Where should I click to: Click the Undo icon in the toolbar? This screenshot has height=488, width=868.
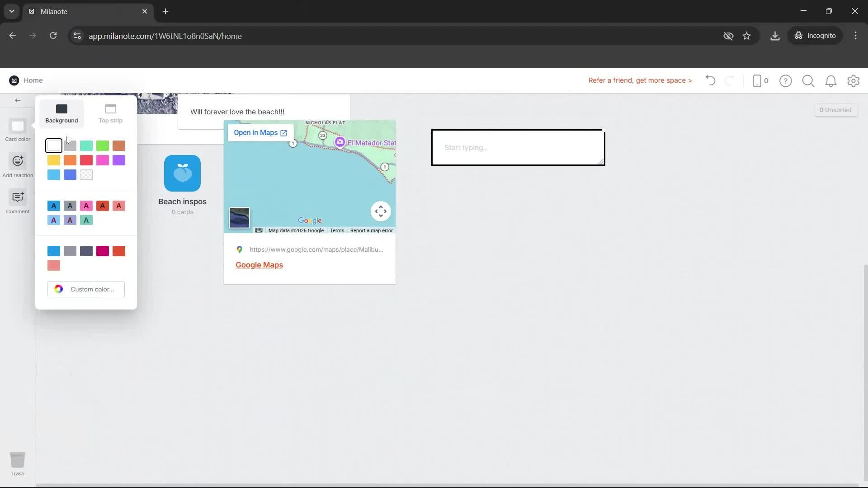click(x=710, y=80)
